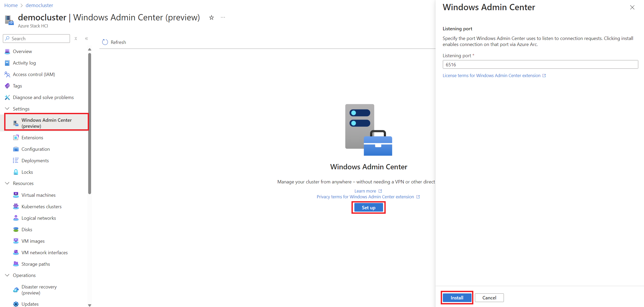Click the Updates gear icon
The image size is (644, 307).
(16, 304)
